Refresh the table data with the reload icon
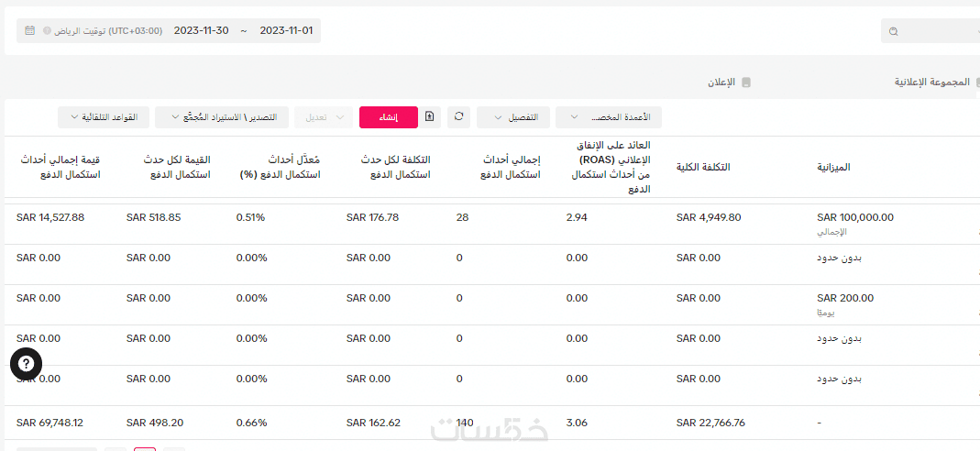 [458, 116]
